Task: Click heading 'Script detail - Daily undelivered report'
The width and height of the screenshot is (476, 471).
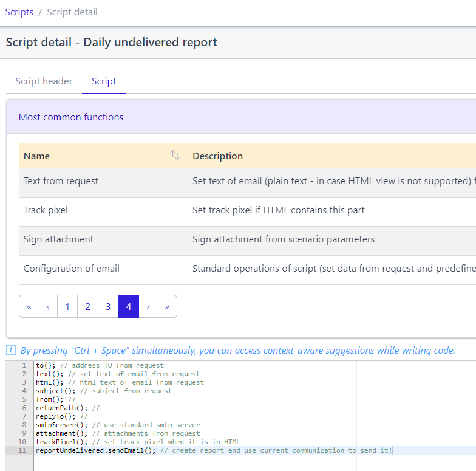Action: [112, 43]
